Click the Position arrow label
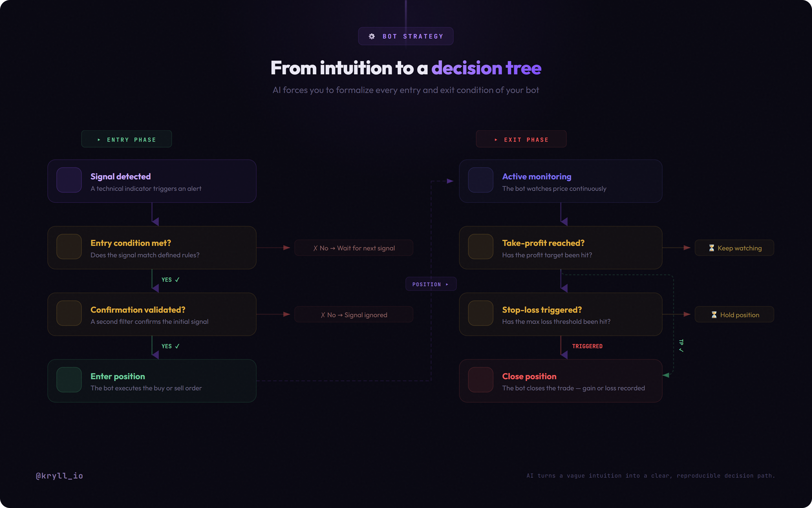 [431, 284]
